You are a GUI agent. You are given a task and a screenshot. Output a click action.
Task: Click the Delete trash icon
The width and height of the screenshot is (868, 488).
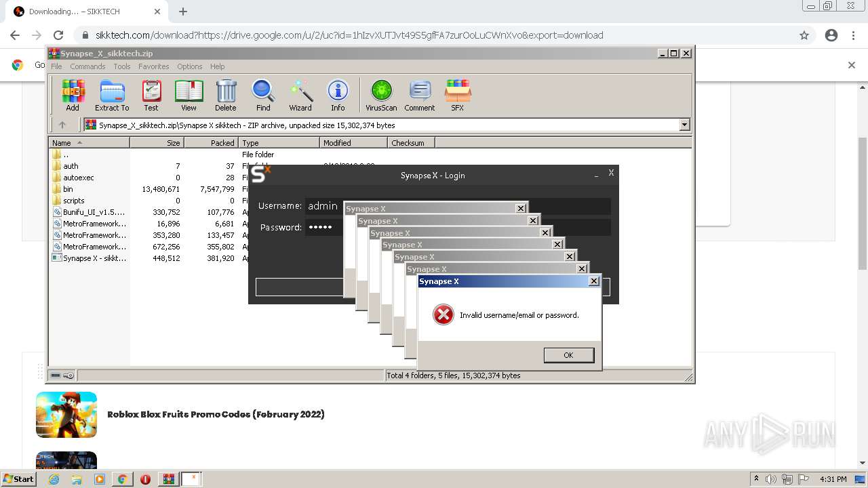click(x=226, y=96)
